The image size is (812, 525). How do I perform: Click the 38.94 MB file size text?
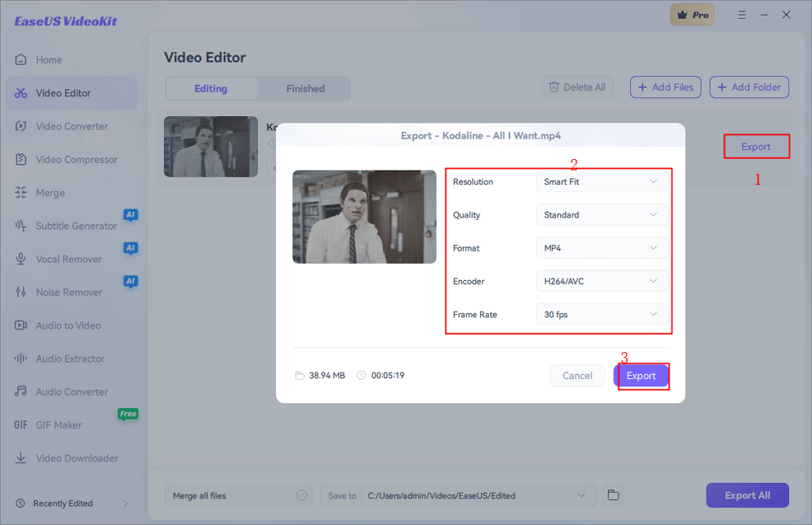tap(326, 376)
